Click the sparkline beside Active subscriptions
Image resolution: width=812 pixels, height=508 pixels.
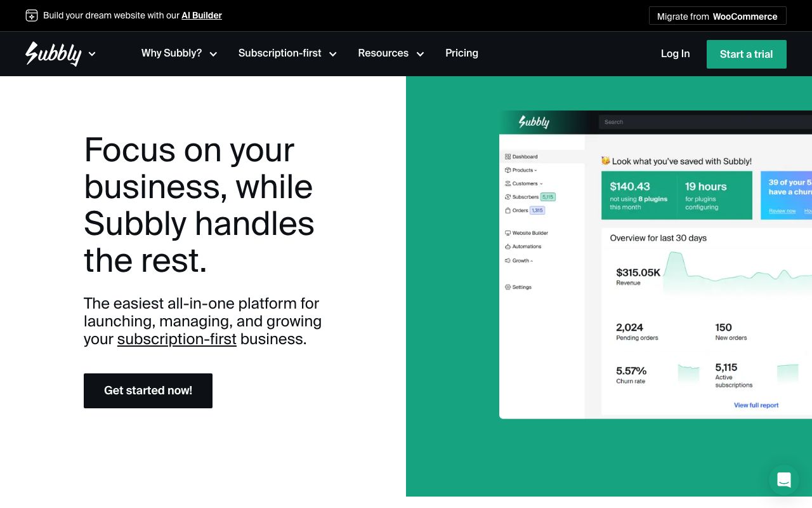coord(788,374)
